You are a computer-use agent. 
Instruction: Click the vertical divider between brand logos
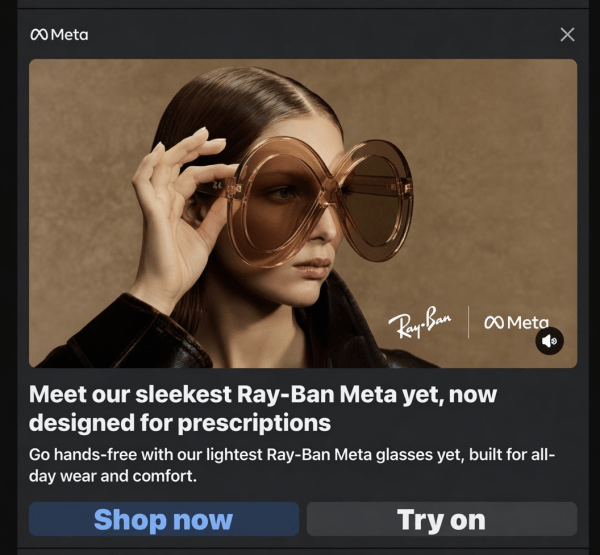(468, 322)
